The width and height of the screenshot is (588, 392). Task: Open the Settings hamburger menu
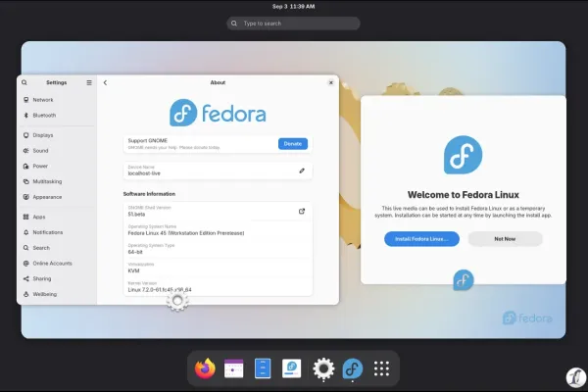89,82
